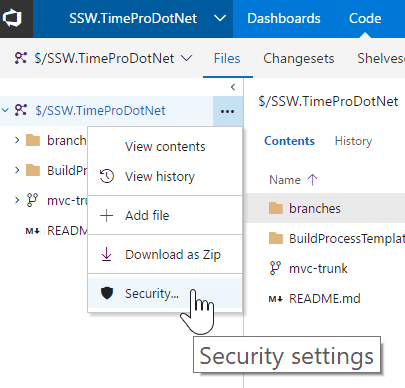Click the shield icon beside Security
Image resolution: width=405 pixels, height=388 pixels.
pos(107,293)
